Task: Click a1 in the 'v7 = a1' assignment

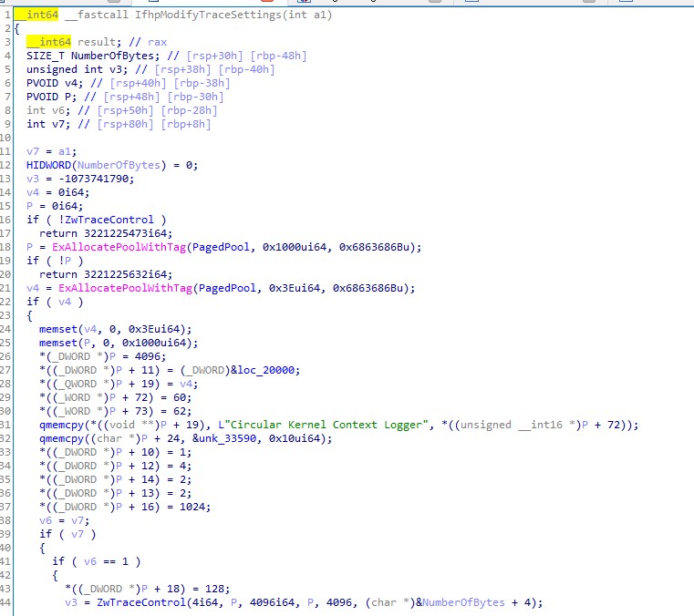Action: (65, 151)
